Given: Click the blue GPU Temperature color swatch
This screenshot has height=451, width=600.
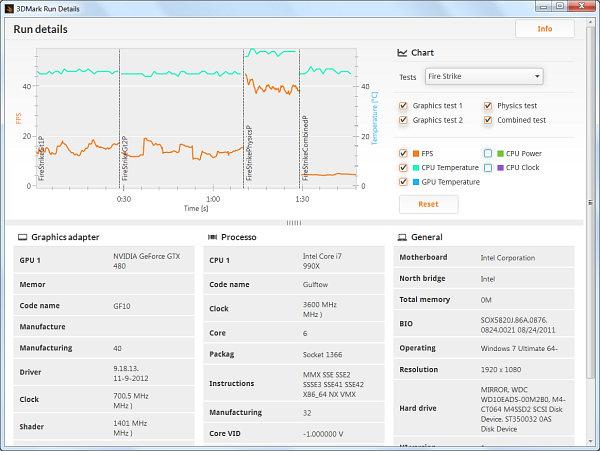Looking at the screenshot, I should click(x=416, y=182).
